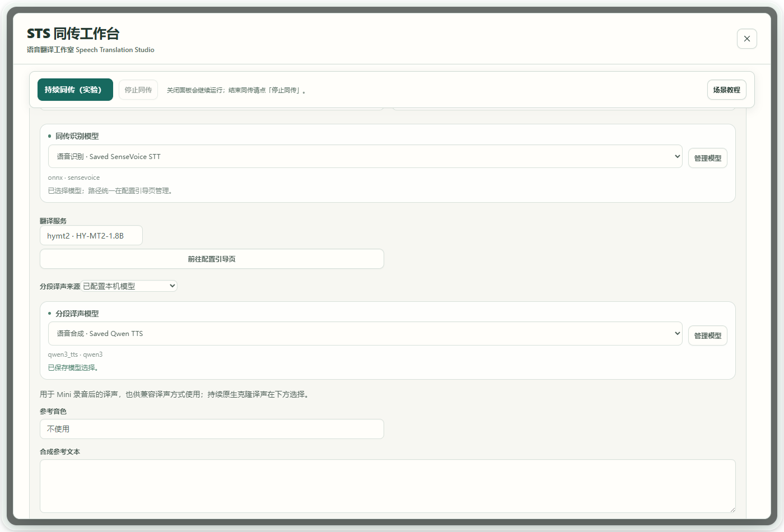Click the hymt2 · HY-MT2-1.8B translation service field
This screenshot has height=532, width=784.
pos(91,235)
